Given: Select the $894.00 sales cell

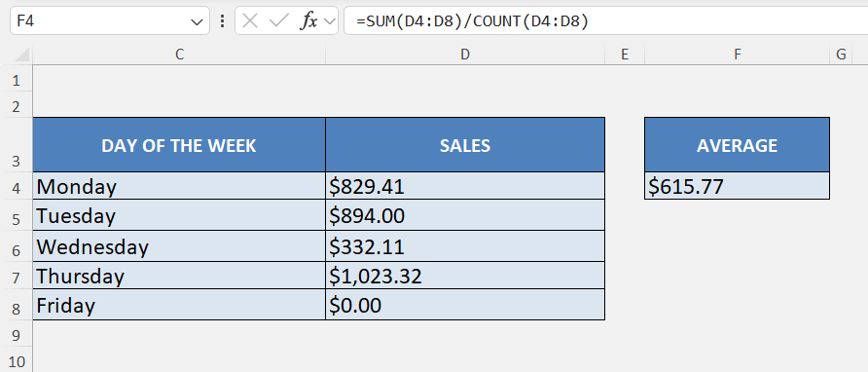Looking at the screenshot, I should click(465, 215).
